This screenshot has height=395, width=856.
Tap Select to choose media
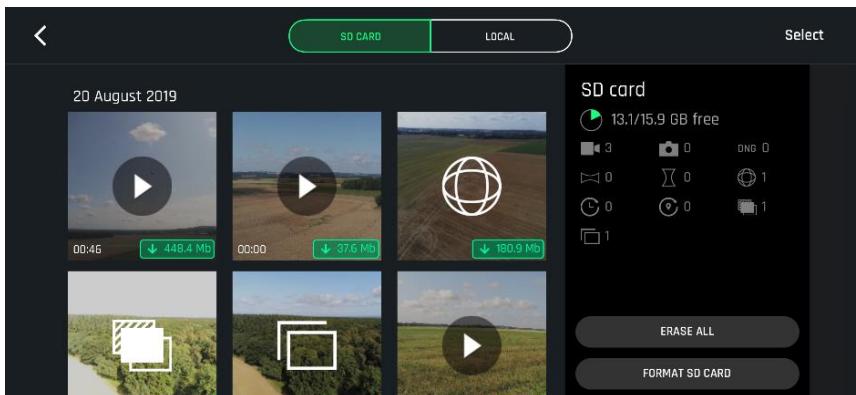tap(804, 35)
